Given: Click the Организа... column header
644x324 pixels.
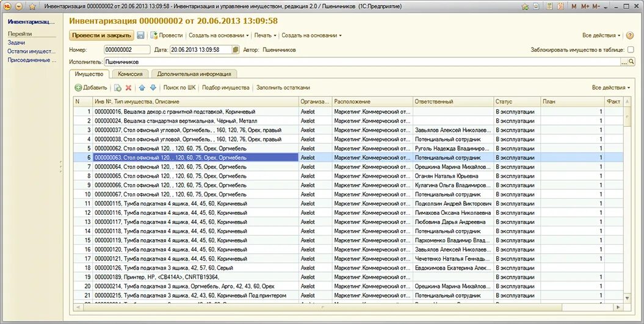Looking at the screenshot, I should 315,101.
